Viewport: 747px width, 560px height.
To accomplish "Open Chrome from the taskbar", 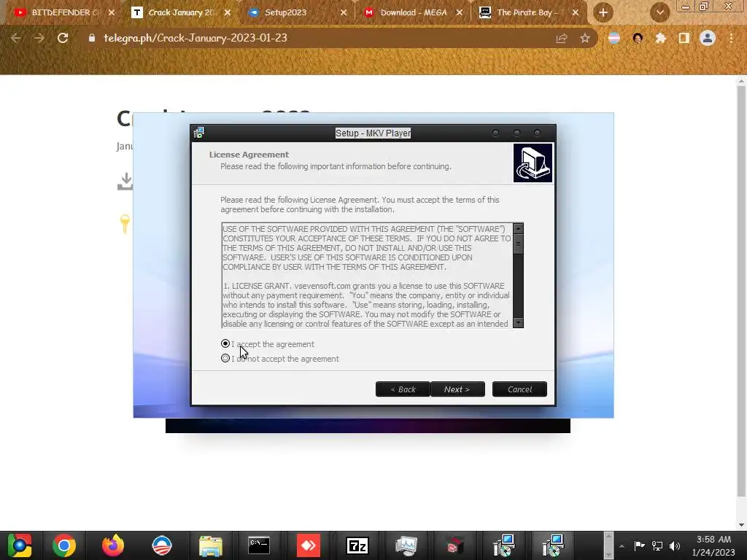I will pyautogui.click(x=64, y=545).
